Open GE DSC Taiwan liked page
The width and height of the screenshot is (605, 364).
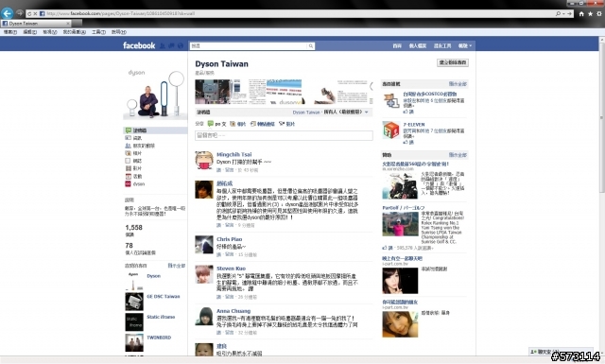coord(164,297)
